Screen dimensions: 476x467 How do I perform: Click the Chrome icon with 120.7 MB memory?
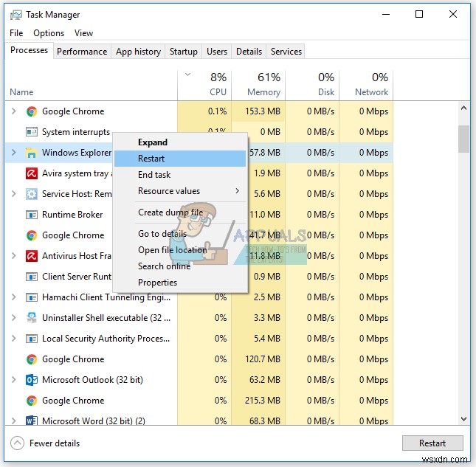(x=32, y=359)
